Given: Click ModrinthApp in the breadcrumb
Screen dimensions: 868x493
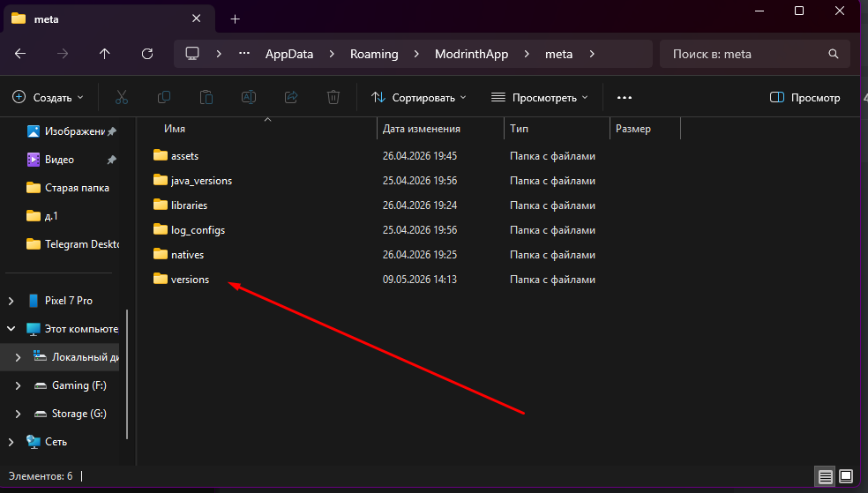Looking at the screenshot, I should click(472, 54).
